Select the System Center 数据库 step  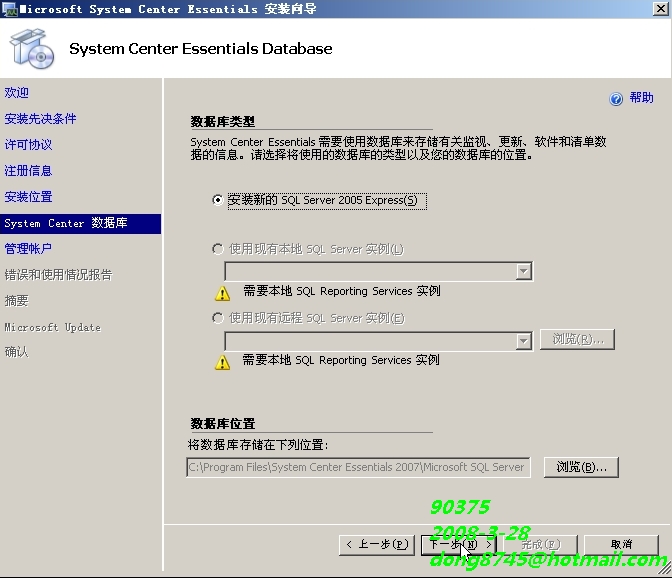point(81,224)
